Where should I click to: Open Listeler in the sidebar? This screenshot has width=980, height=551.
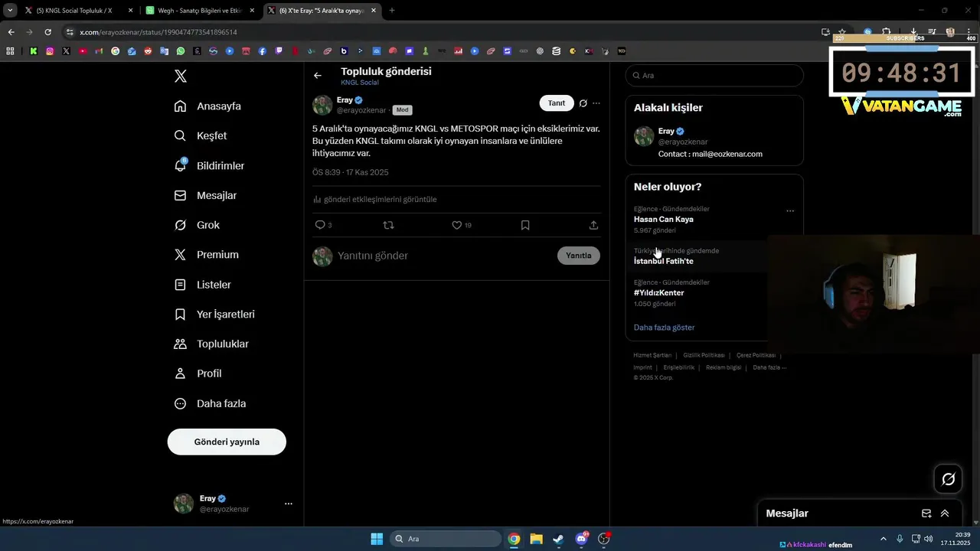[203, 285]
